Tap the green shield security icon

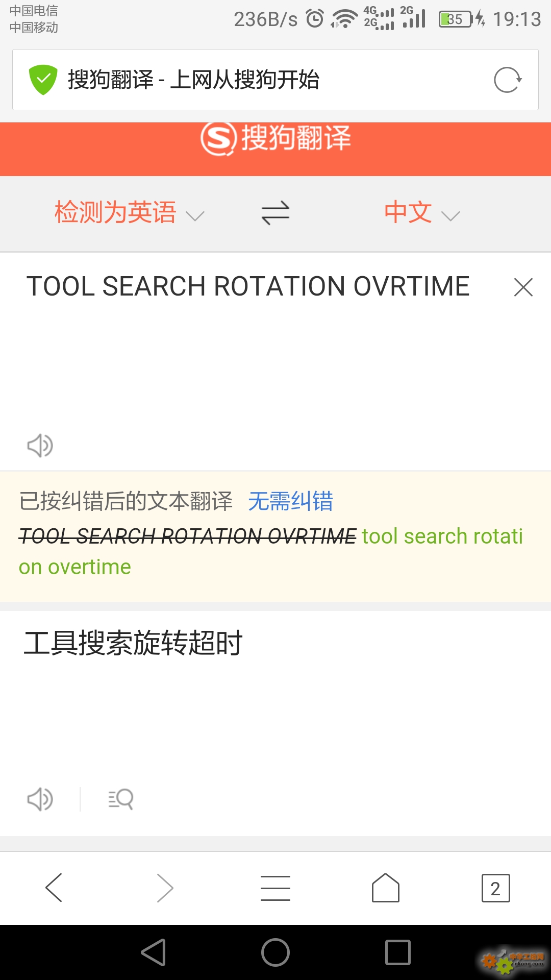(x=43, y=80)
